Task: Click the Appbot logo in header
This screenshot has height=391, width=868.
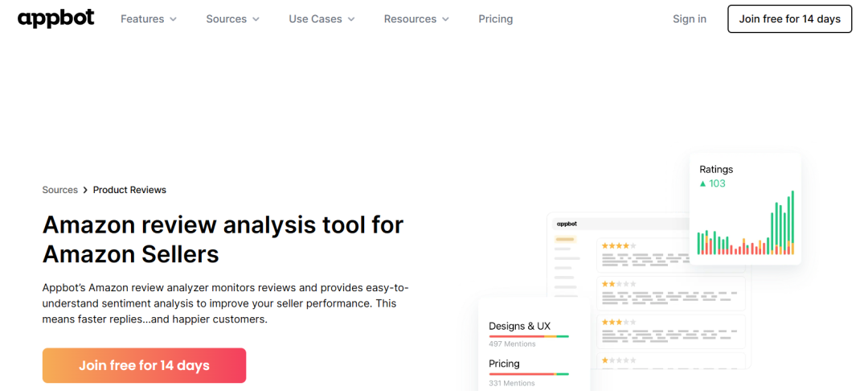Action: pos(55,19)
